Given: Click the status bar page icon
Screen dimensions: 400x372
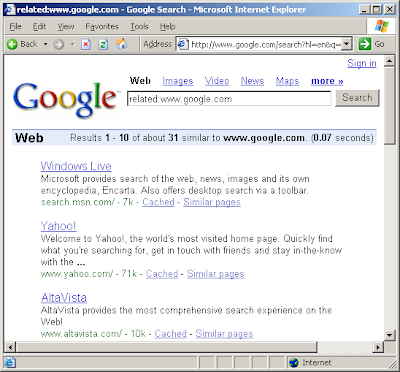Looking at the screenshot, I should tap(10, 362).
